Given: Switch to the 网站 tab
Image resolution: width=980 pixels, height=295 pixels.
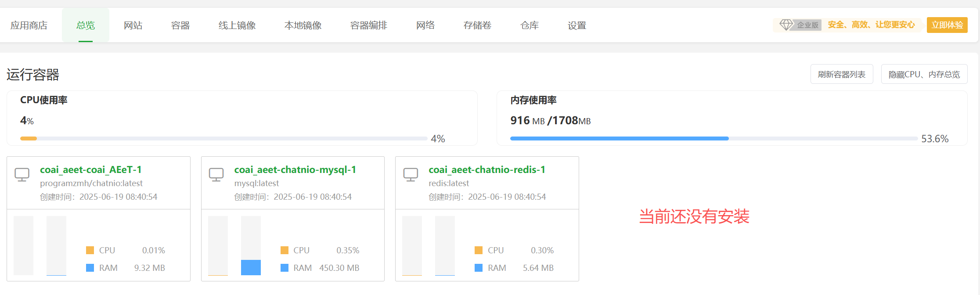Looking at the screenshot, I should [133, 25].
